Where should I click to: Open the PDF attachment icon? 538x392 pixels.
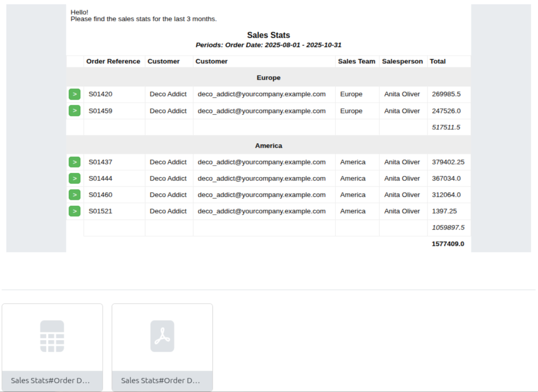pyautogui.click(x=162, y=336)
